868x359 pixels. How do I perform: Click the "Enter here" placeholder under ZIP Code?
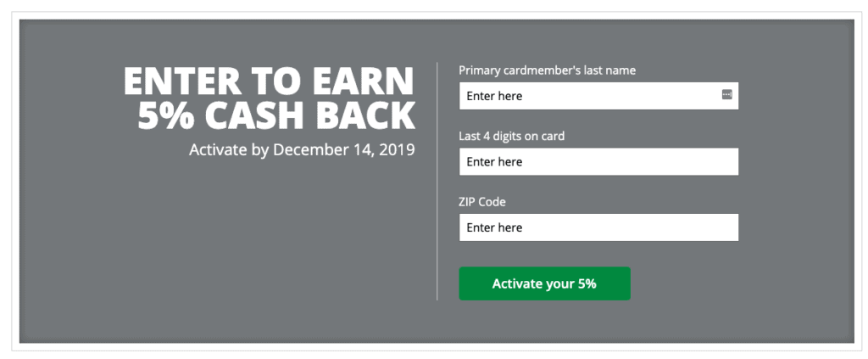pos(494,227)
